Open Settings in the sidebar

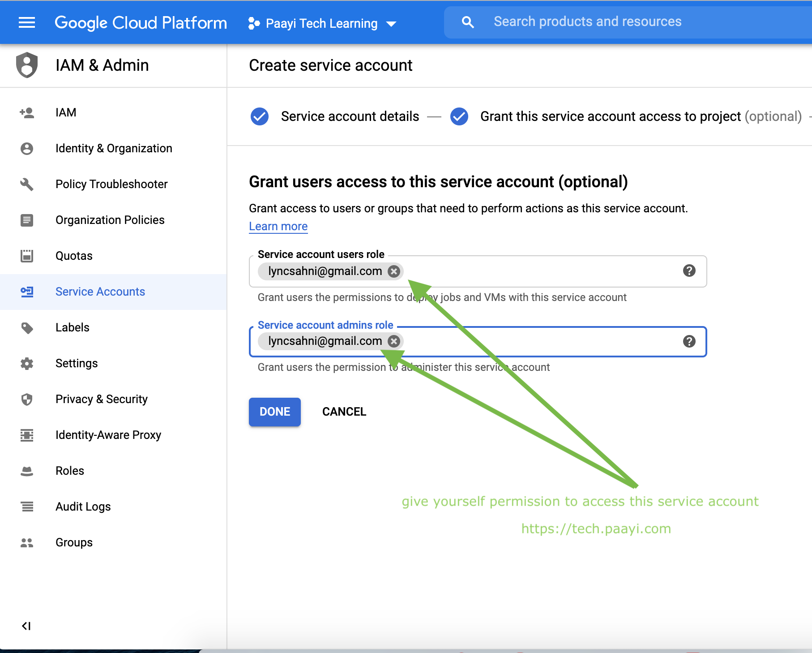[x=113, y=363]
